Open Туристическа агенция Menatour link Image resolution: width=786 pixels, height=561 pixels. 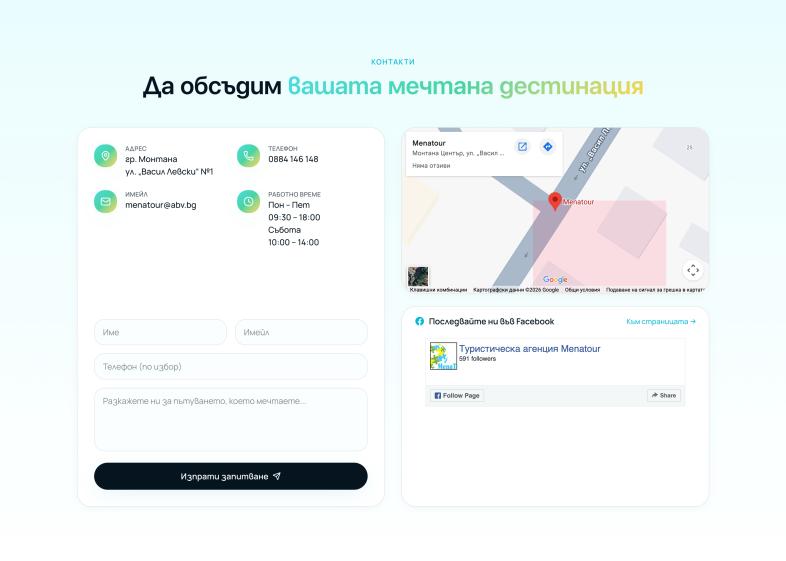coord(529,348)
